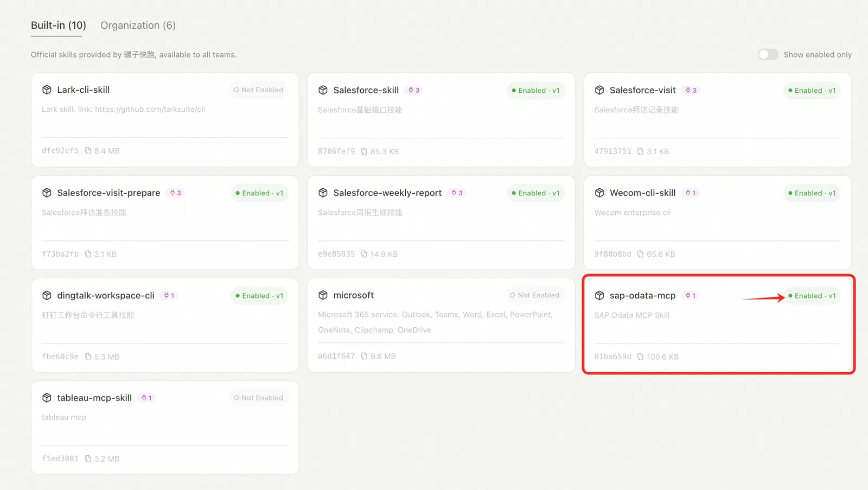This screenshot has width=868, height=490.
Task: Open the Salesforce-skill title
Action: click(x=366, y=90)
